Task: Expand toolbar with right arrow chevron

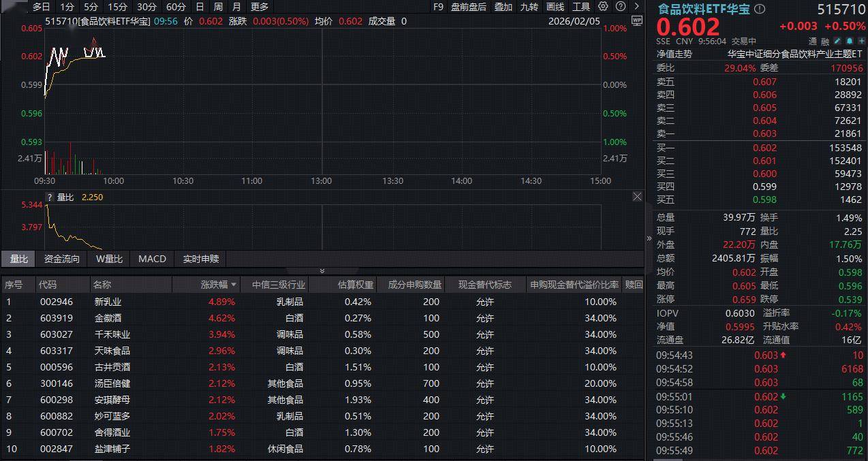Action: tap(636, 7)
